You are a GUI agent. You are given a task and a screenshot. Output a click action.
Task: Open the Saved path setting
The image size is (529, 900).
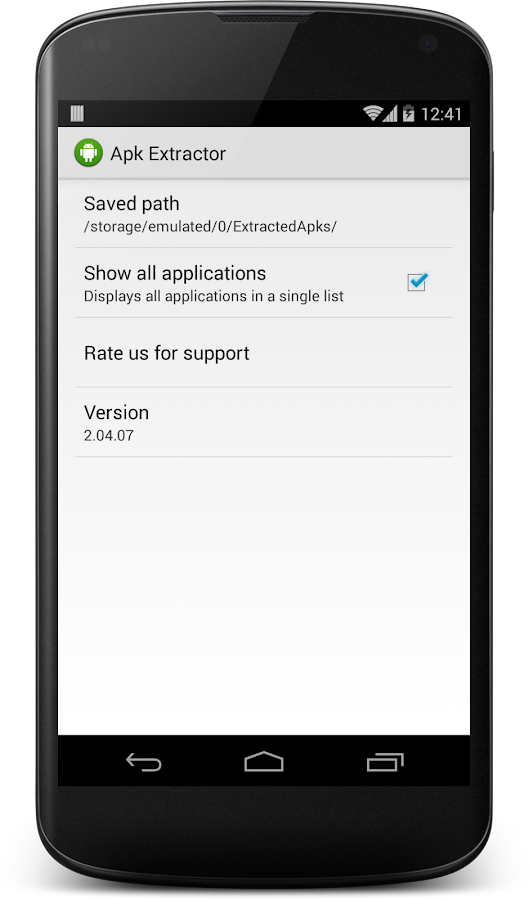click(264, 214)
